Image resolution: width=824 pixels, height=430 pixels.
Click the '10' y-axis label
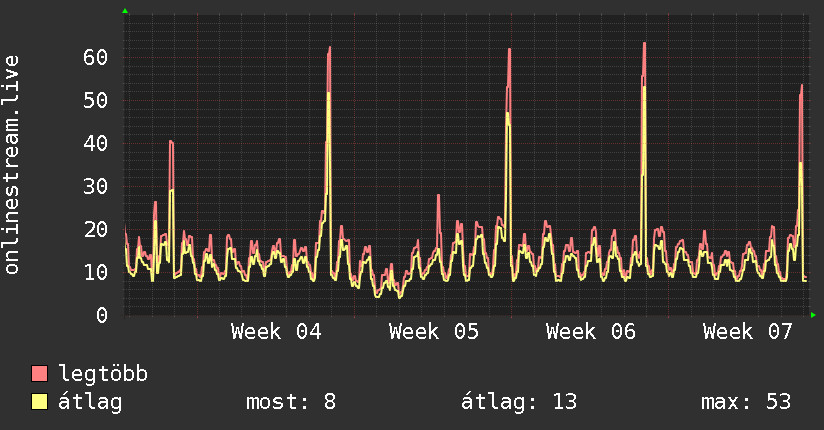click(x=95, y=272)
